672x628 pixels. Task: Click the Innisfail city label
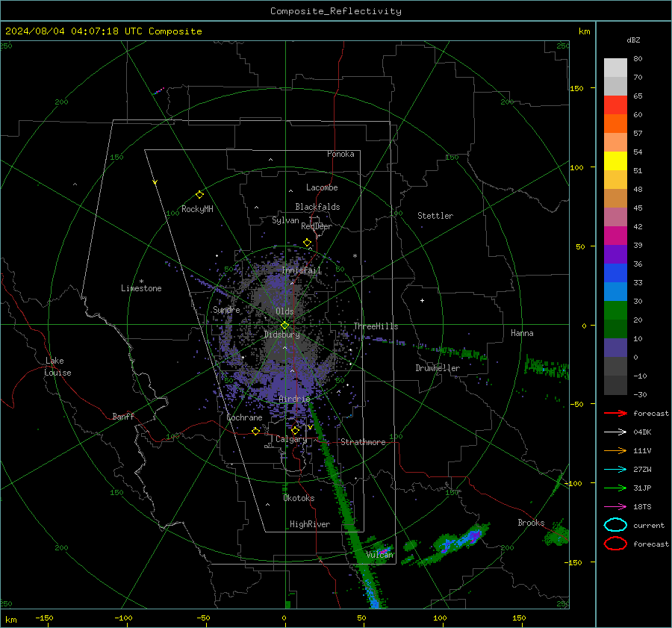click(302, 270)
